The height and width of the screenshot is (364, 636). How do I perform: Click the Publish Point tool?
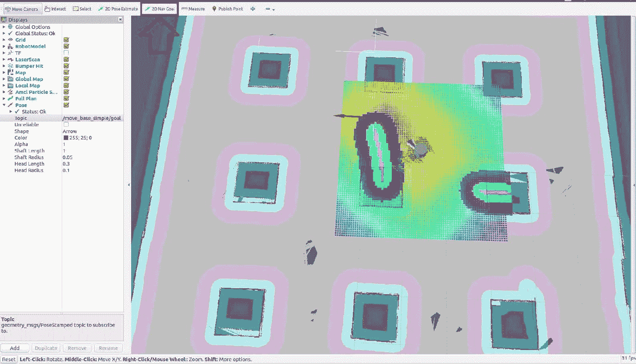[227, 9]
